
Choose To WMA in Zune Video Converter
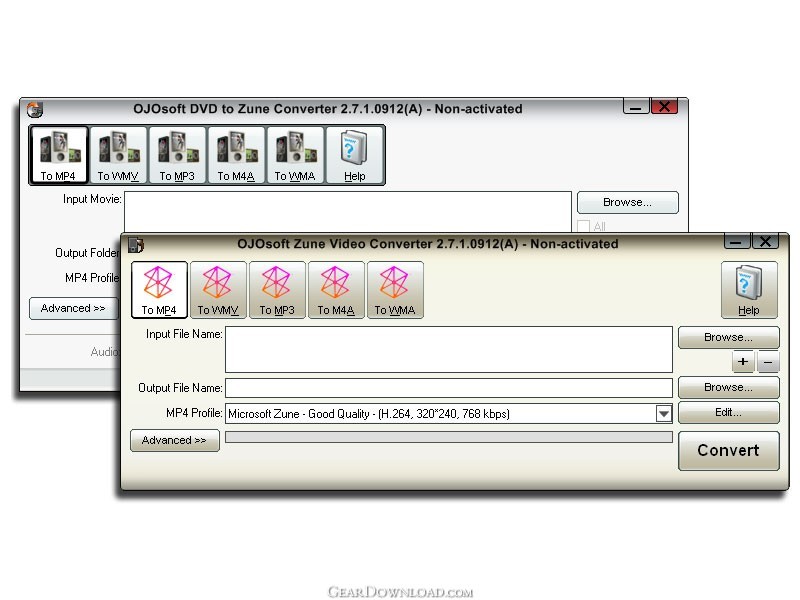tap(395, 290)
